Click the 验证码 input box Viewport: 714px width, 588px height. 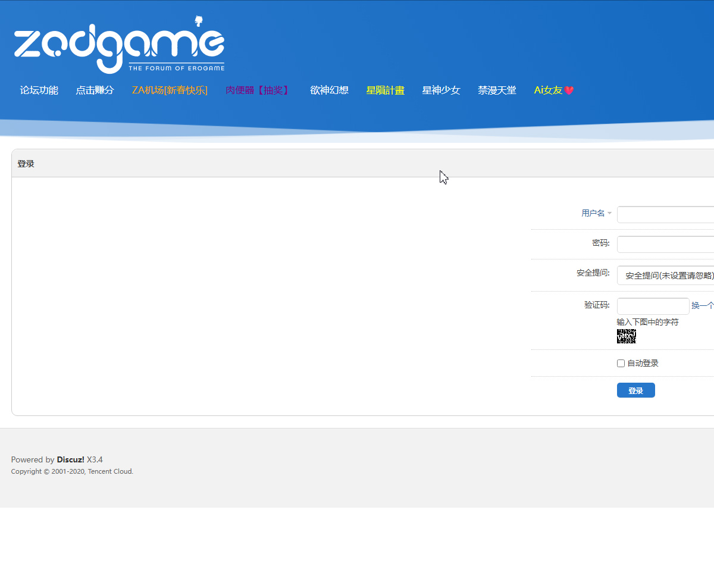[x=653, y=306]
